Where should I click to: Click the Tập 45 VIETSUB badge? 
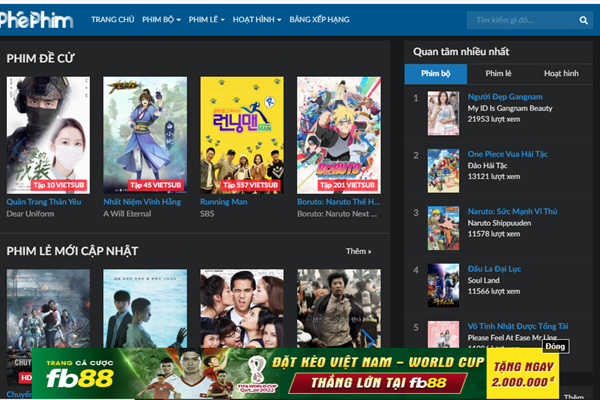click(155, 185)
